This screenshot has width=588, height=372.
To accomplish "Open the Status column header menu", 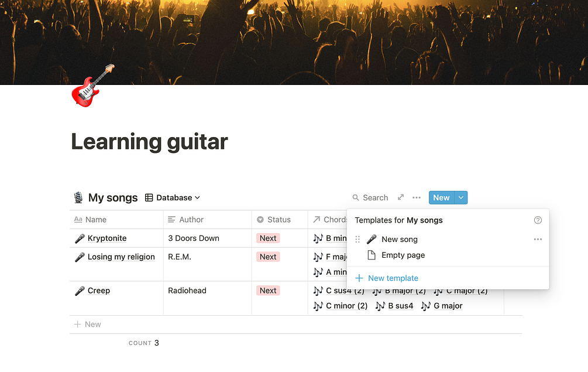I will pos(274,219).
